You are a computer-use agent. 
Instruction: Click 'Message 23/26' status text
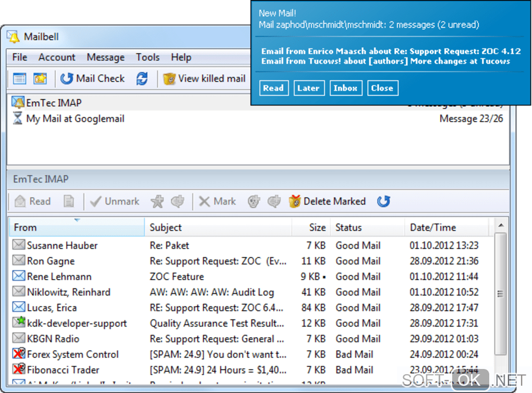(471, 118)
